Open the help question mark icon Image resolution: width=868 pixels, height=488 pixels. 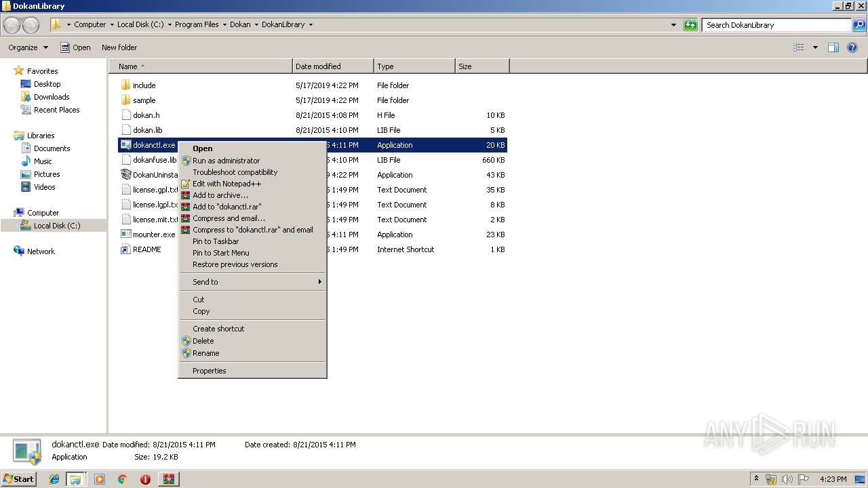852,47
